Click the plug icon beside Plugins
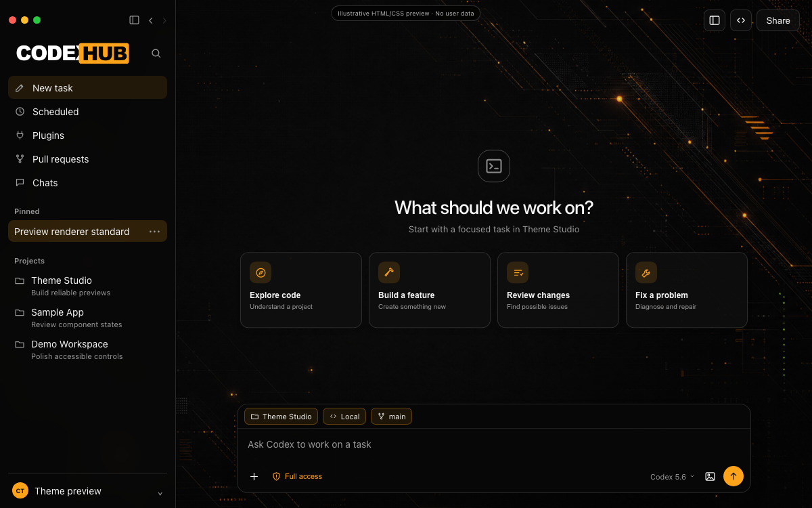This screenshot has height=508, width=812. coord(20,135)
